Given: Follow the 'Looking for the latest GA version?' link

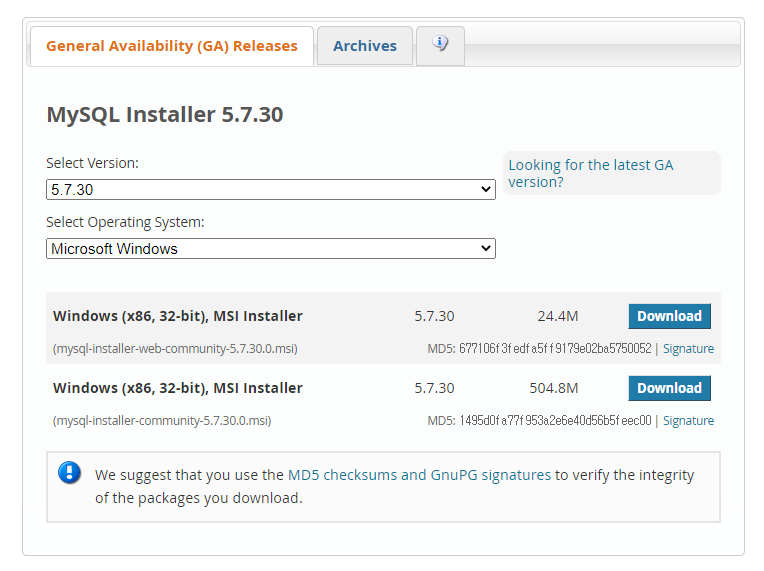Looking at the screenshot, I should [591, 173].
